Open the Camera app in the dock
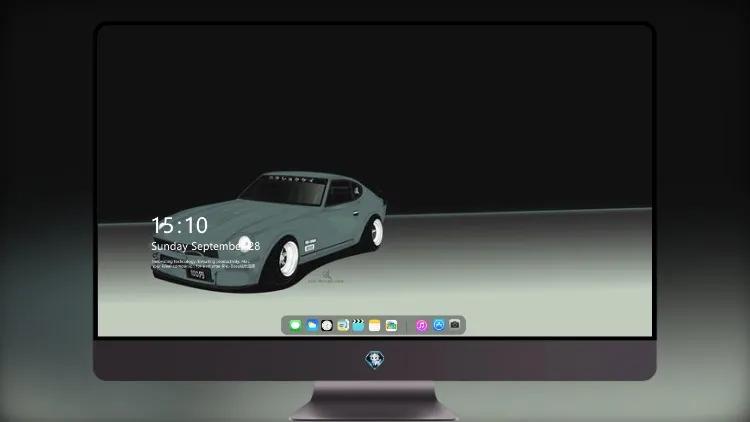 tap(455, 324)
